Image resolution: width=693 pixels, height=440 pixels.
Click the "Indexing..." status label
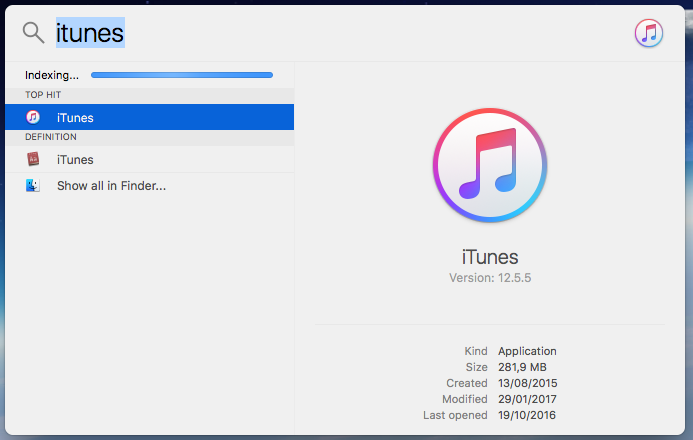pos(52,75)
